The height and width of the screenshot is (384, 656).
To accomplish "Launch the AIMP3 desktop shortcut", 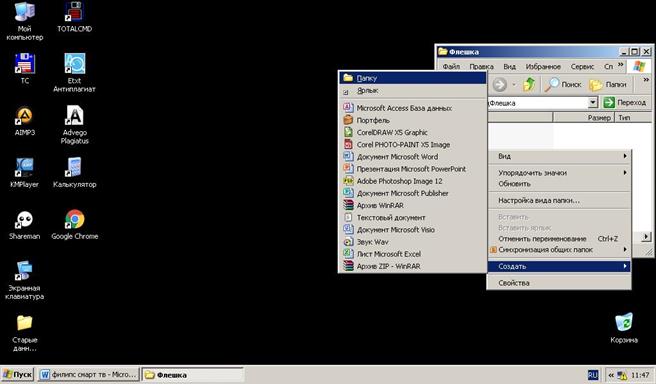I will coord(25,121).
